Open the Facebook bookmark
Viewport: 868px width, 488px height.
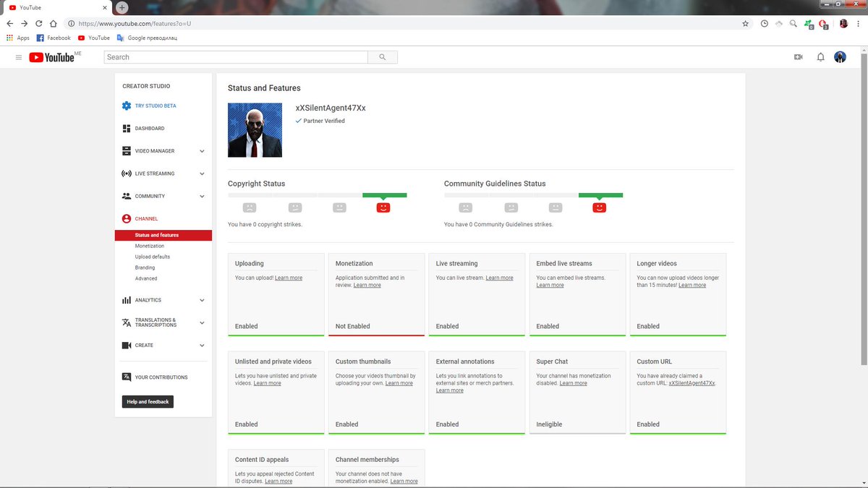click(54, 38)
